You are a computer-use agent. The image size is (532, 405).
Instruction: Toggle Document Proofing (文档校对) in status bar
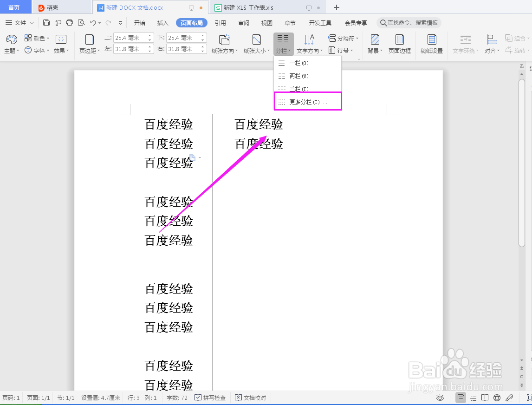(250, 398)
